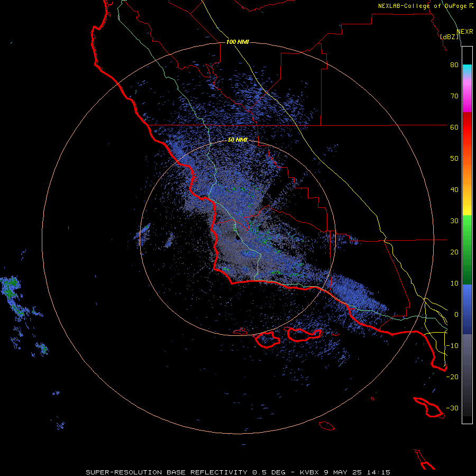Screen dimensions: 476x476
Task: Click the 60 value on the dBZ scale
Action: click(454, 127)
